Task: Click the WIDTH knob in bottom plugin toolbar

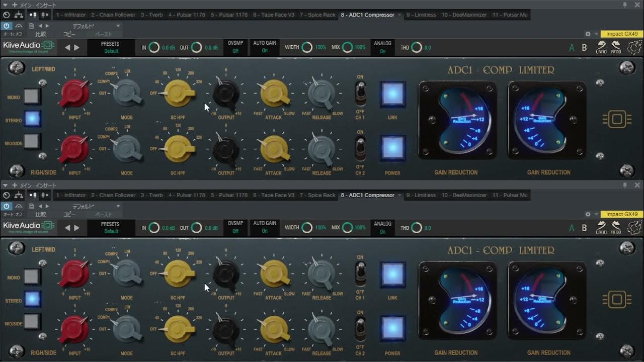Action: point(307,228)
